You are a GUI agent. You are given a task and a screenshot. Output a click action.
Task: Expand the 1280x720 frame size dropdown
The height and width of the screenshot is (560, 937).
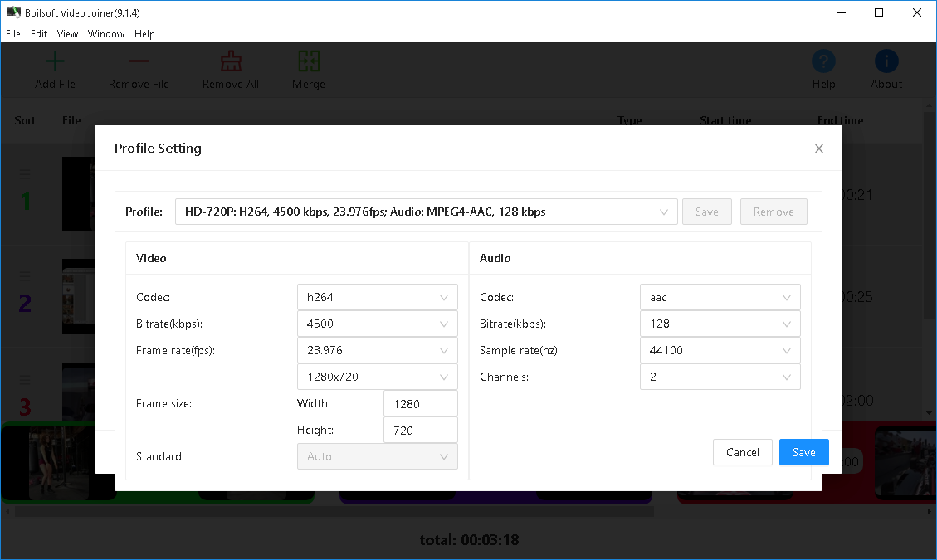pos(377,377)
